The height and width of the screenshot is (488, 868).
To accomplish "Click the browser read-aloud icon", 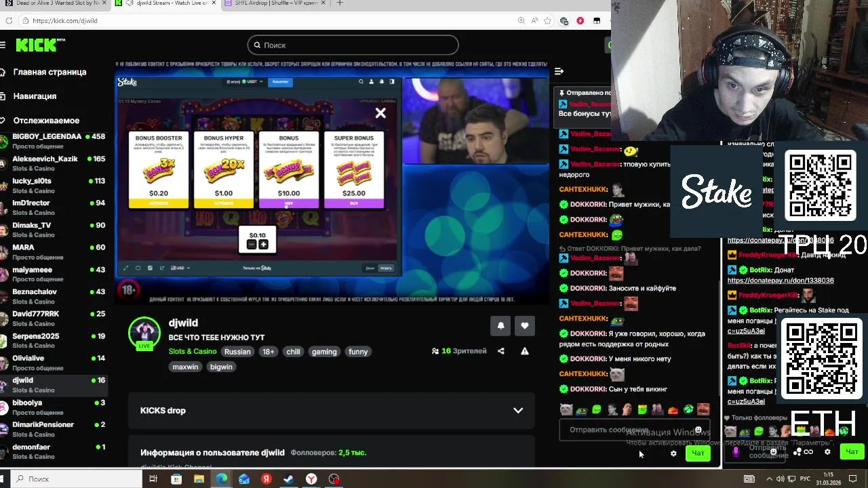I will tap(534, 20).
